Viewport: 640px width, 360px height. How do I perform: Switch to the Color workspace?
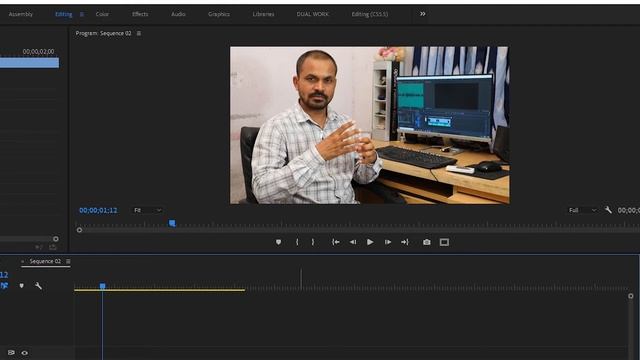[102, 14]
